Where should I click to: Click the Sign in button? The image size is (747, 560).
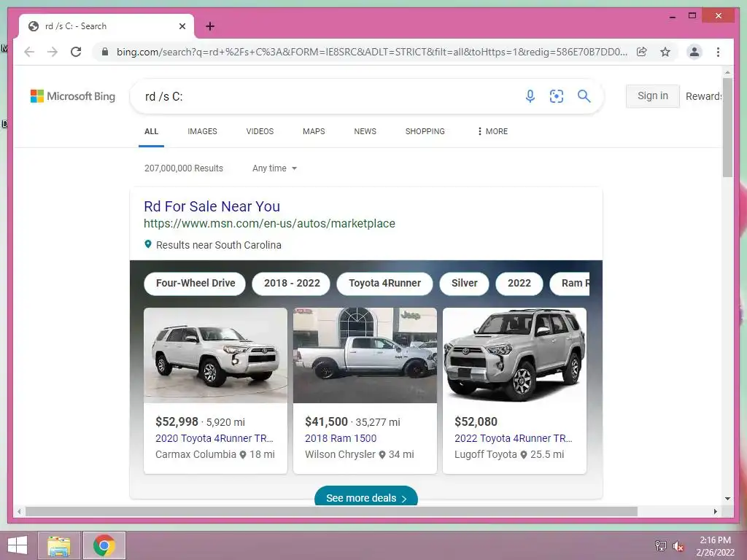(653, 96)
